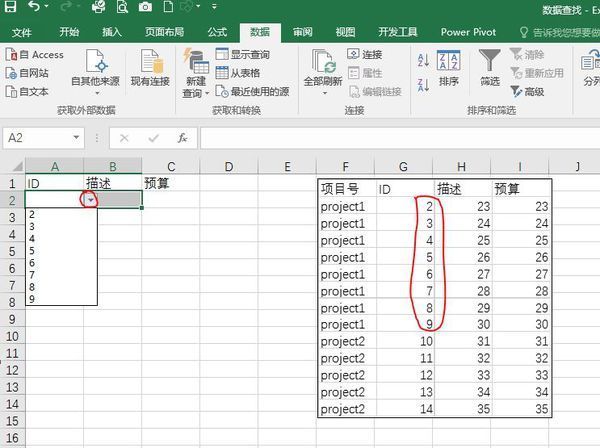Viewport: 600px width, 448px height.
Task: Open the 排序 sort dialog
Action: click(x=448, y=68)
